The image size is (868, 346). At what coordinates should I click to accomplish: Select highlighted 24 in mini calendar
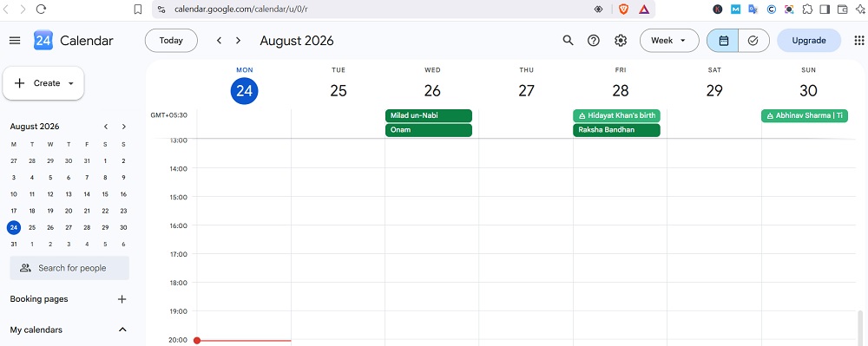[x=14, y=227]
